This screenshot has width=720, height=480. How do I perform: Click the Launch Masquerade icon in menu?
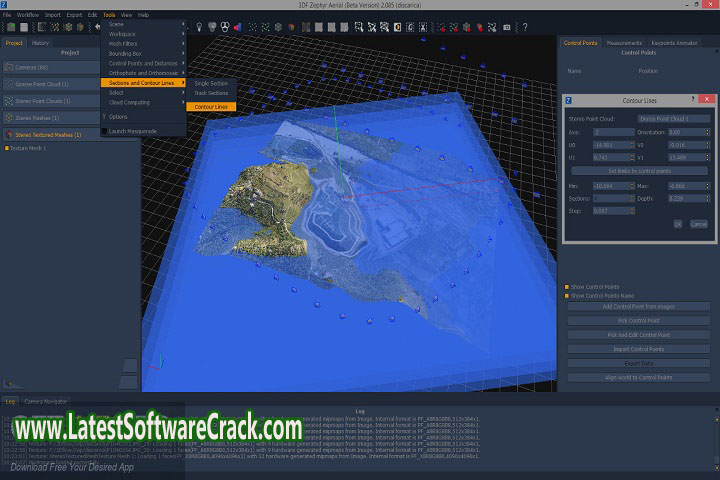(x=105, y=131)
